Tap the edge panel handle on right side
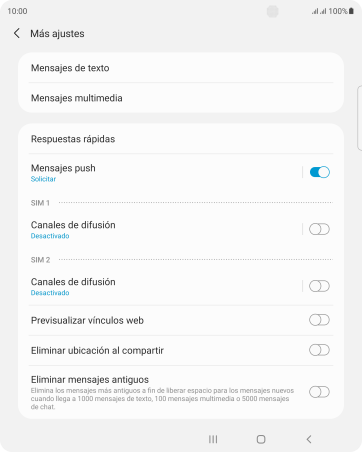 click(359, 118)
